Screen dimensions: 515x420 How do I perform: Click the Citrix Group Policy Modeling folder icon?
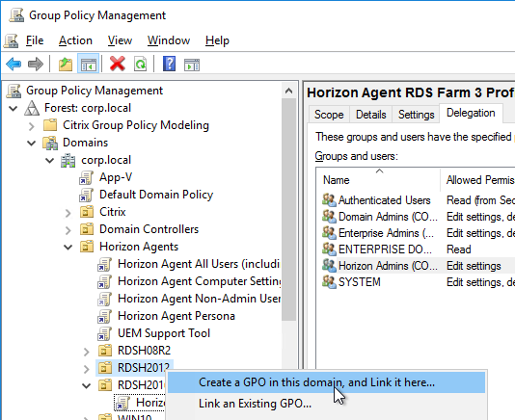coord(50,125)
